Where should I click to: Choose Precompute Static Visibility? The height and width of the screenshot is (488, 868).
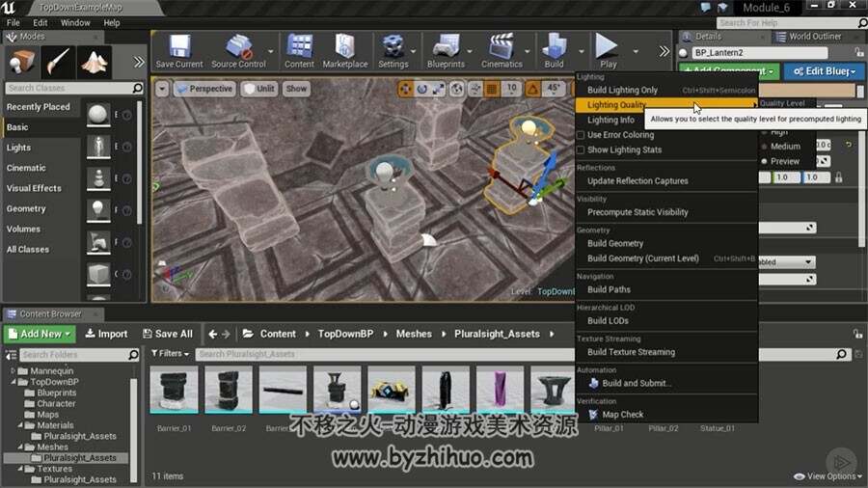[x=666, y=212]
